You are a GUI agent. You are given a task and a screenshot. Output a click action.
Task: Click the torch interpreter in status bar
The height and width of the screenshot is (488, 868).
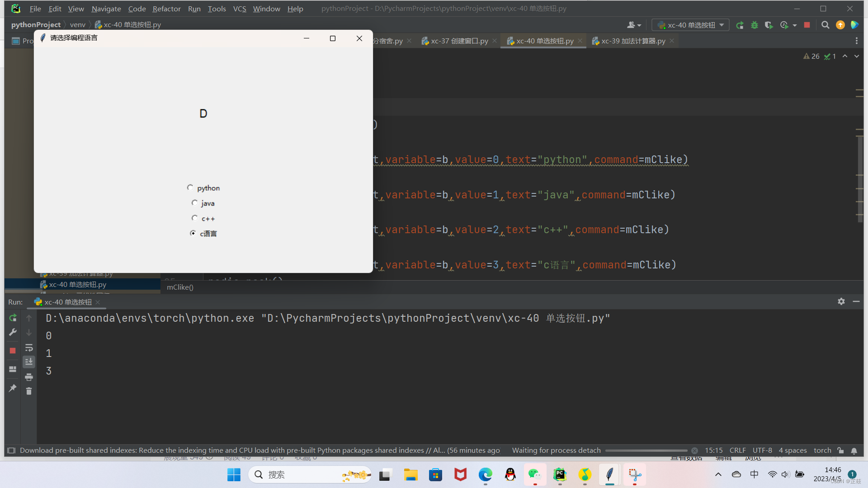point(822,450)
